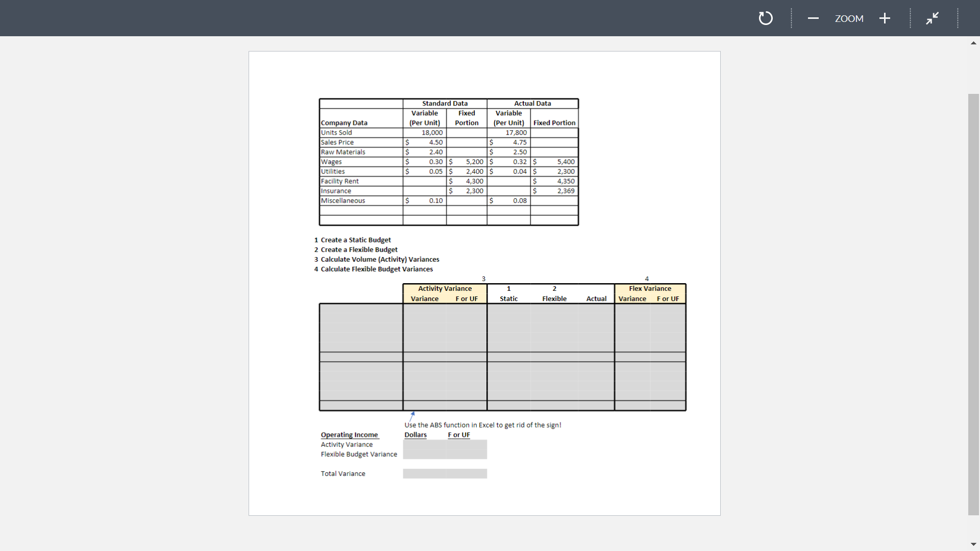Click the Activity Variance column header
This screenshot has width=980, height=551.
click(444, 288)
